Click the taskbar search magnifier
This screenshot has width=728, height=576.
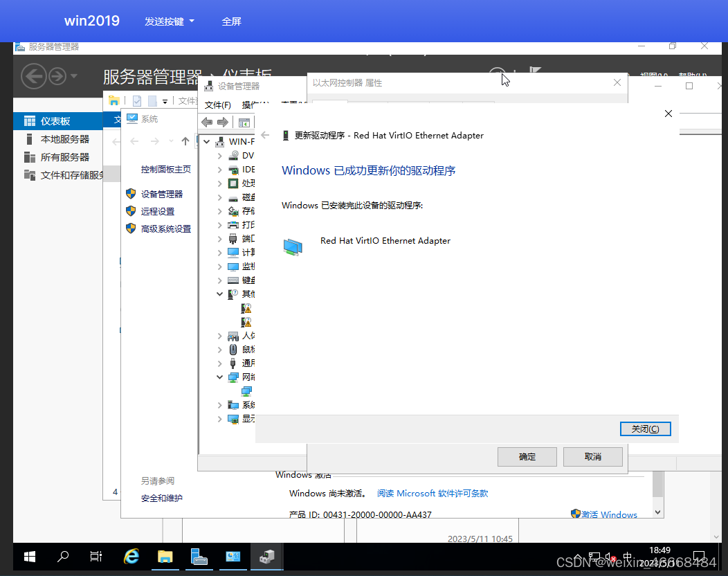[63, 557]
